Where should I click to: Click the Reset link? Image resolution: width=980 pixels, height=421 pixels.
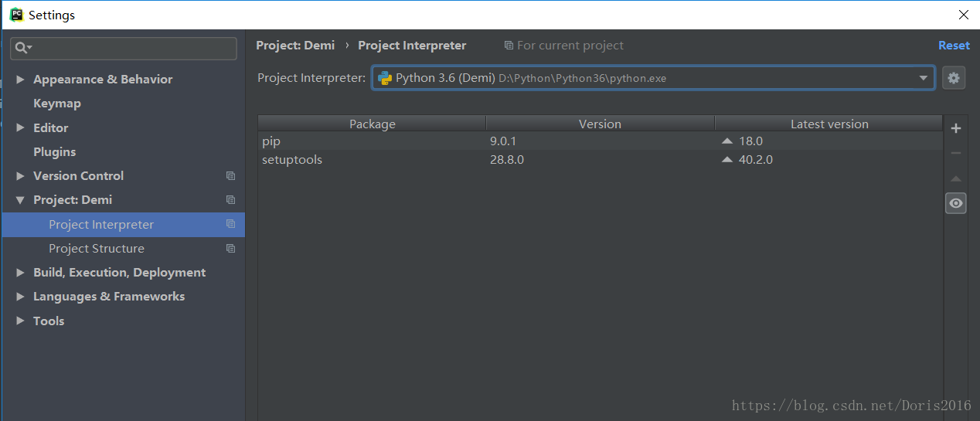coord(954,46)
